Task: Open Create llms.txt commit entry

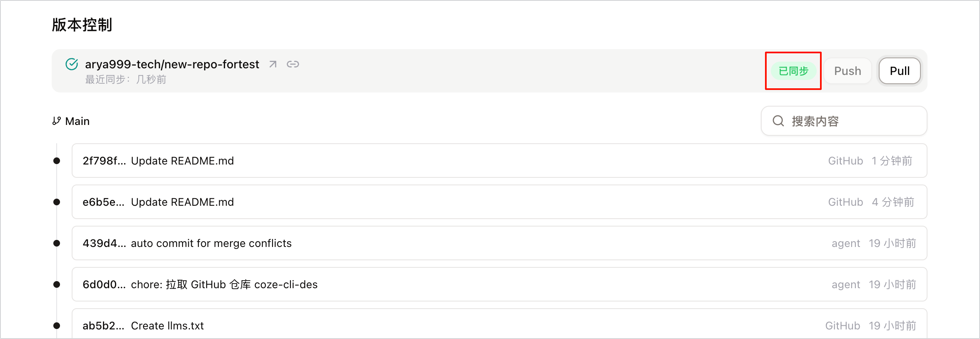Action: [x=499, y=324]
